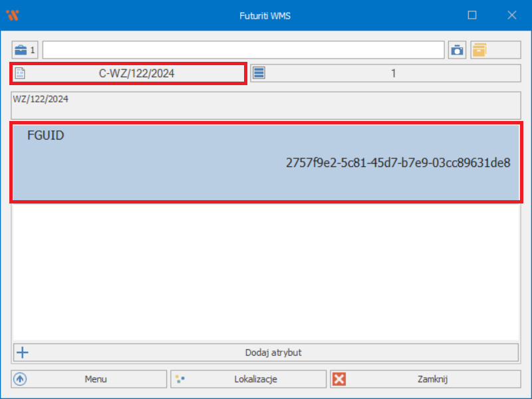The image size is (532, 399).
Task: Open the Lokalizacje button
Action: 249,379
